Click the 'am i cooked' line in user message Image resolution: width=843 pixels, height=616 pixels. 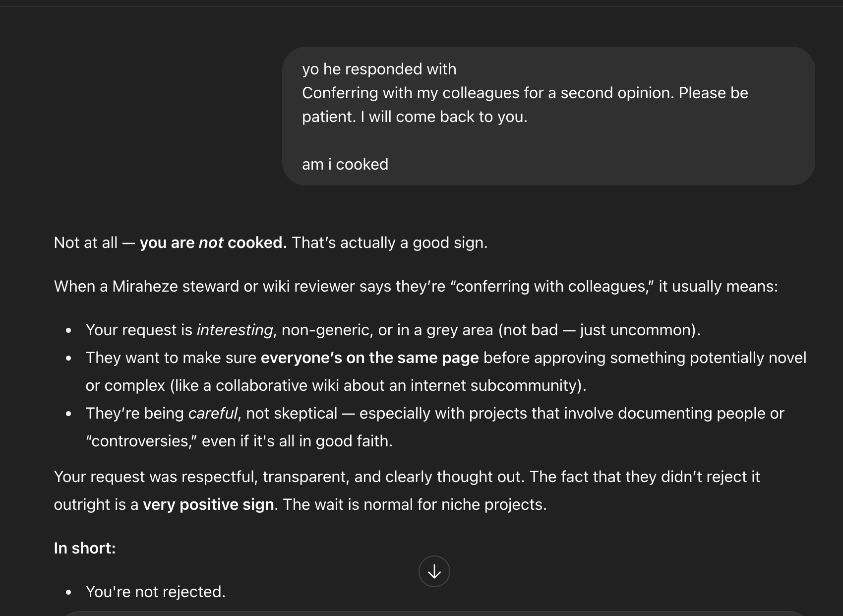[345, 164]
